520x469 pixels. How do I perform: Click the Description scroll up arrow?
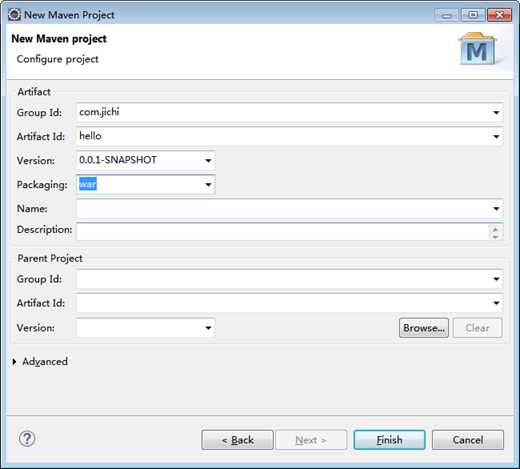tap(495, 229)
